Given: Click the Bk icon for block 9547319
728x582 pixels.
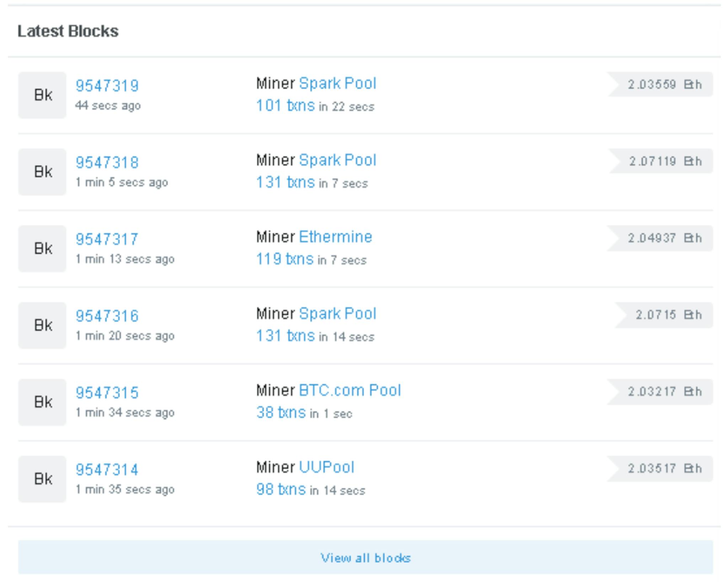Looking at the screenshot, I should click(x=42, y=95).
